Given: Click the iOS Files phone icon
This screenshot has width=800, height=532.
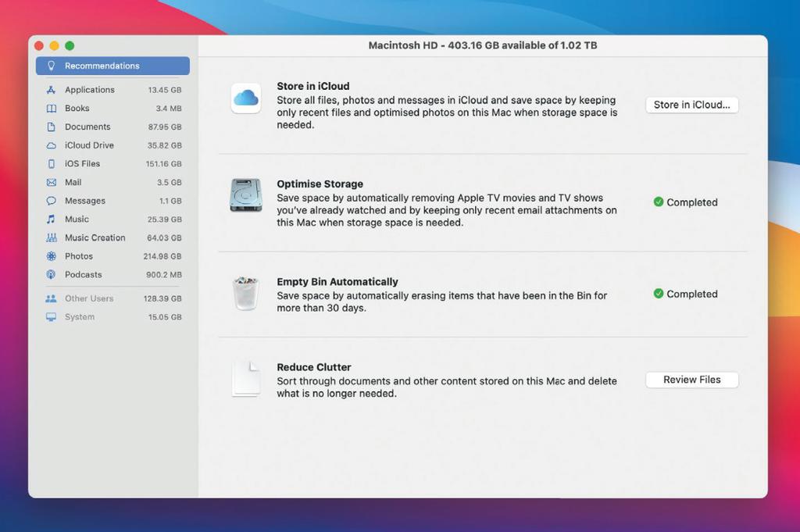Looking at the screenshot, I should pyautogui.click(x=51, y=164).
